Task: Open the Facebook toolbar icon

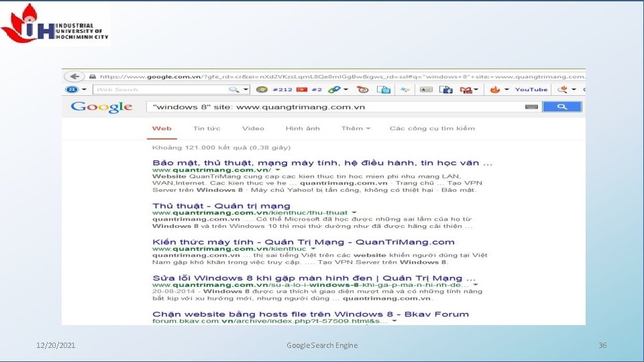Action: point(445,89)
